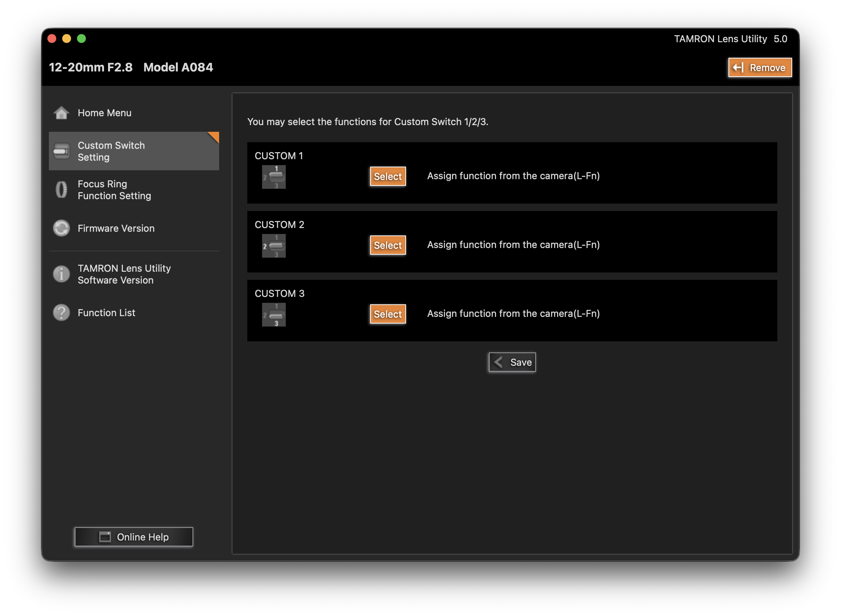Click CUSTOM 1 assigned function text
This screenshot has width=841, height=616.
(x=513, y=176)
